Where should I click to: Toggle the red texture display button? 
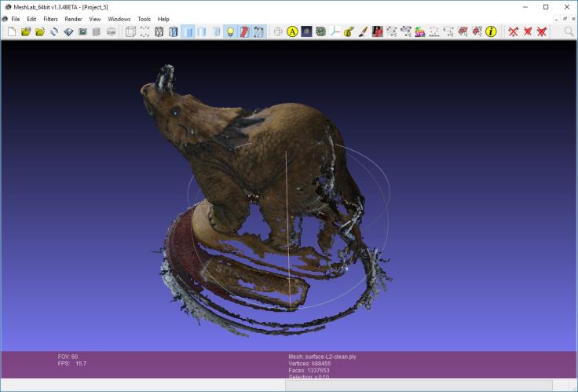(x=244, y=31)
